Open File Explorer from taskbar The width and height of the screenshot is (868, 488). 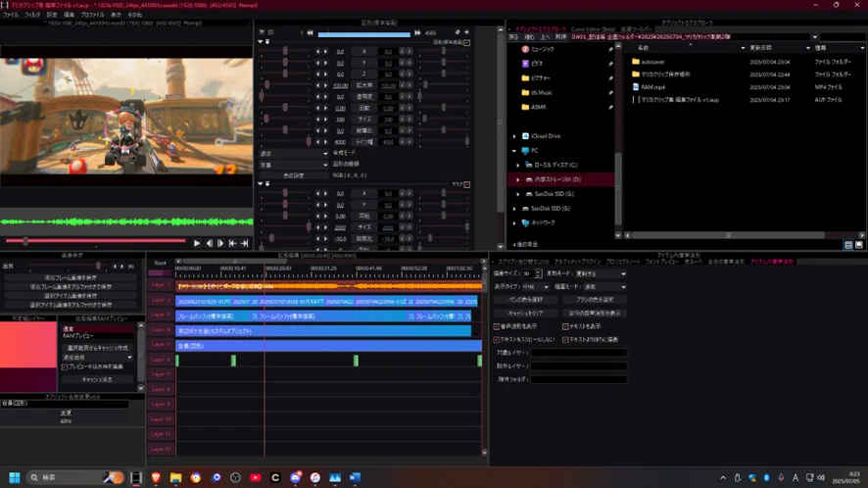coord(175,477)
